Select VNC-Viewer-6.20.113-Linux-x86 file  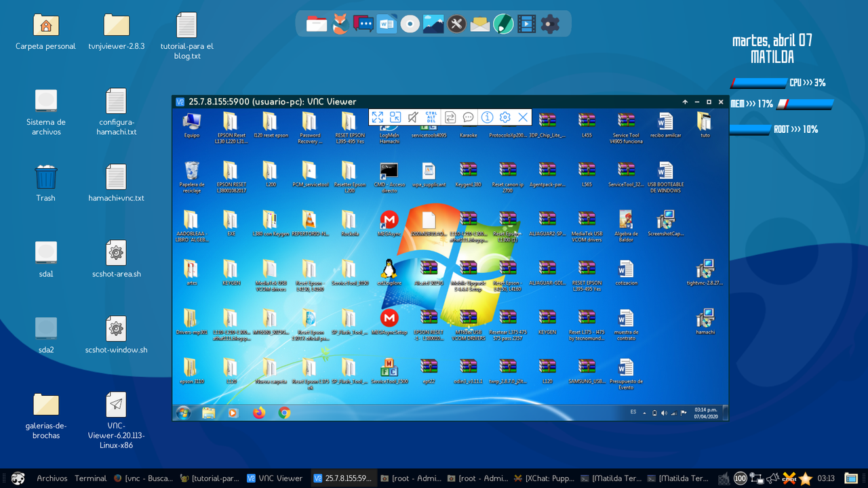click(116, 420)
